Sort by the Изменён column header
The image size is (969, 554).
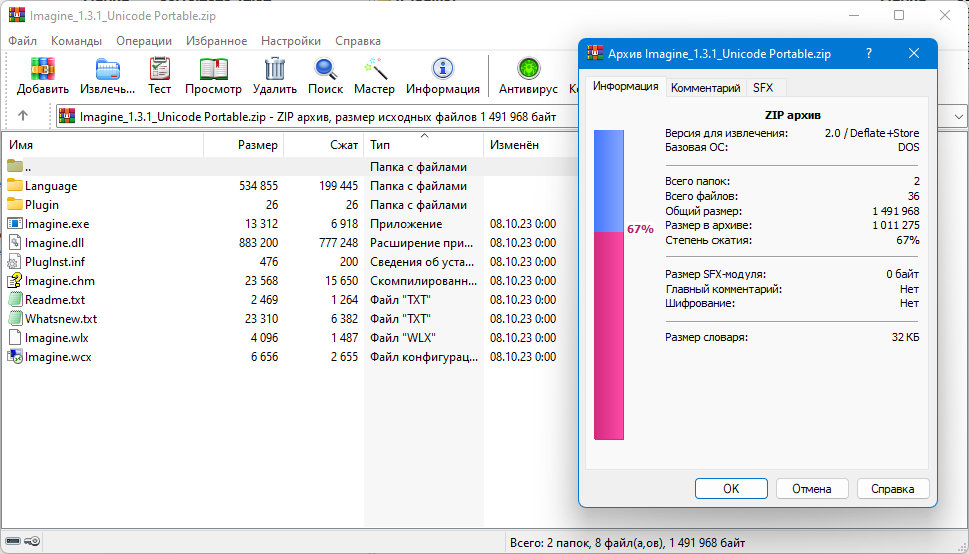(530, 145)
